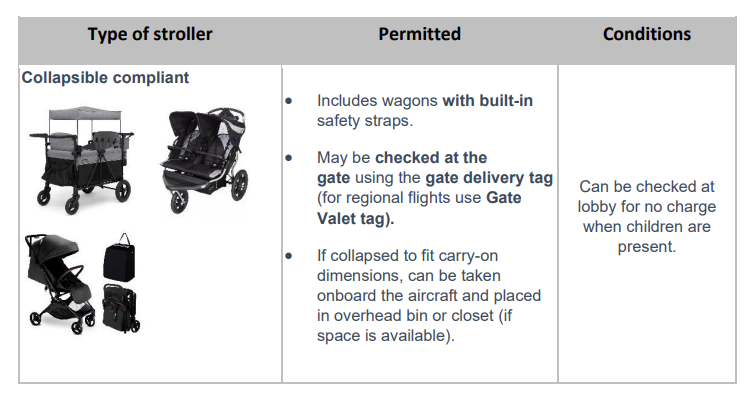Click the 'Conditions' column header
The image size is (754, 399).
pyautogui.click(x=647, y=34)
